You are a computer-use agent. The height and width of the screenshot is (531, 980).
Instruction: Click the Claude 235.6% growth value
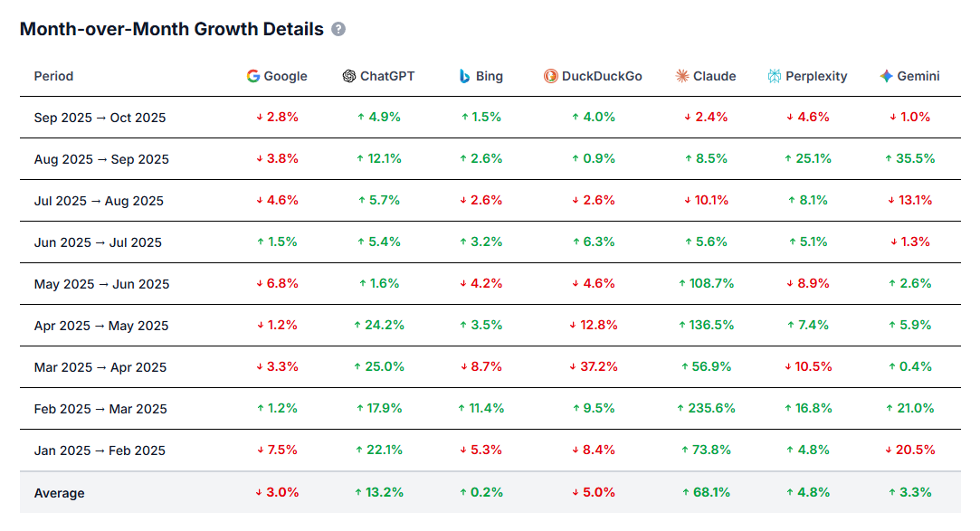coord(706,408)
